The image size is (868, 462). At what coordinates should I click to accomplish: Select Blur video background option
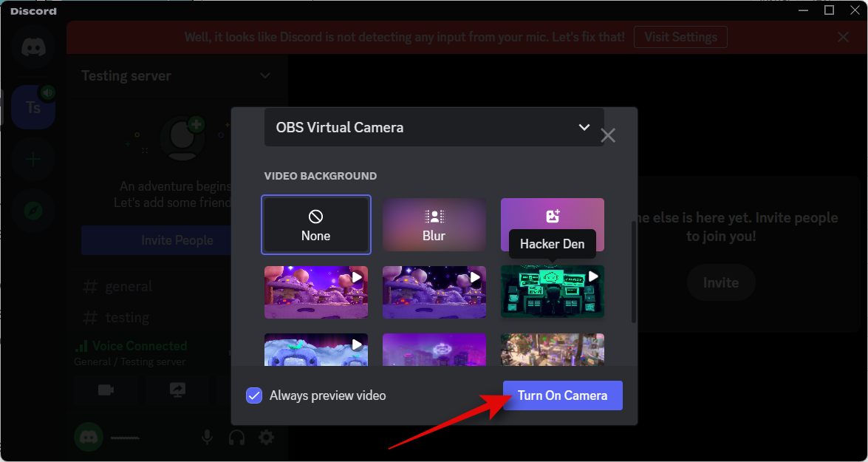(434, 225)
